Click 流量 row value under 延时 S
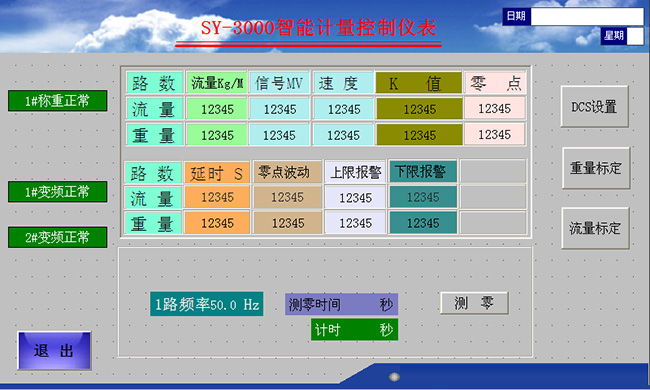 tap(216, 197)
